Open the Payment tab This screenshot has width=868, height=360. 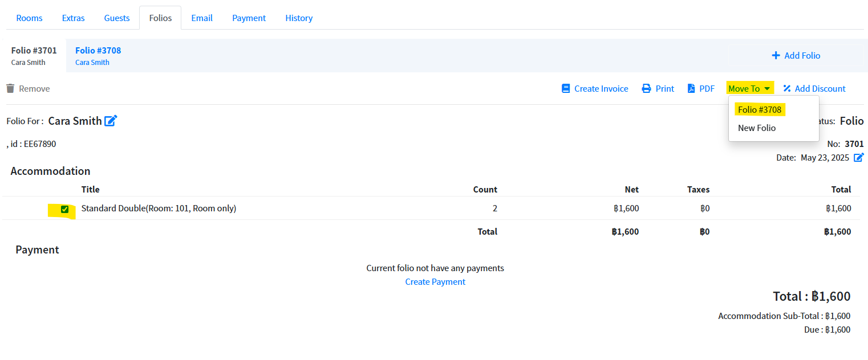tap(249, 18)
